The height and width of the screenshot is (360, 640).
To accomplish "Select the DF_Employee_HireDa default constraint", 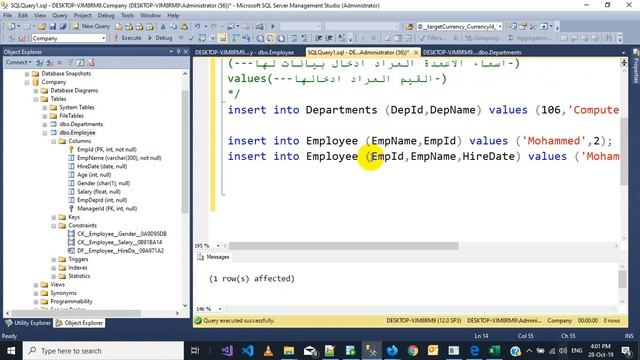I will (x=120, y=251).
